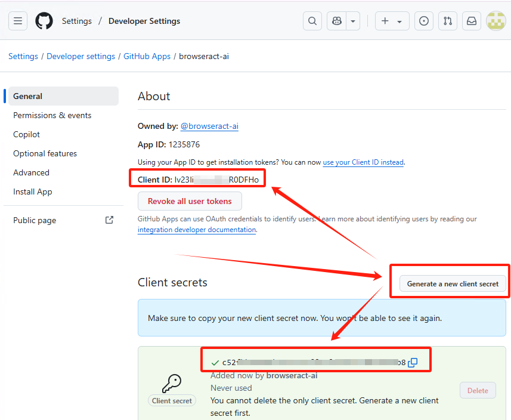Screen dimensions: 511x420
Task: Click the key icon of client secret
Action: pos(172,384)
